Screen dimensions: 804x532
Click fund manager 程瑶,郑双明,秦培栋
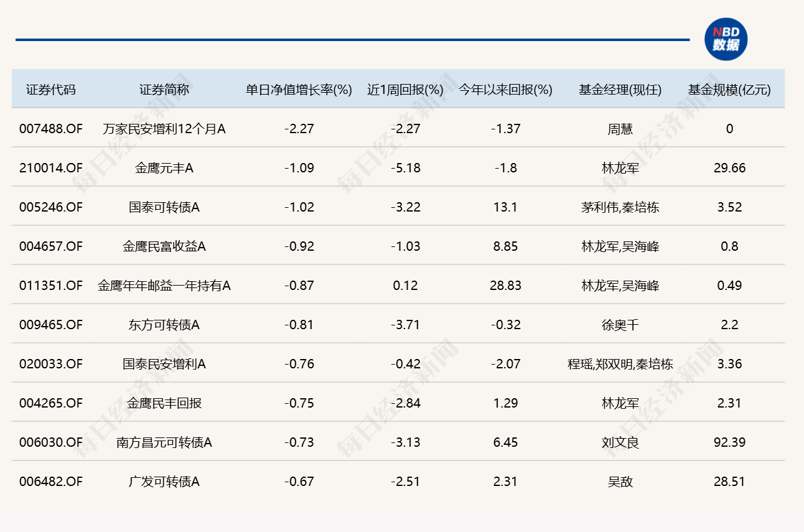click(x=620, y=364)
